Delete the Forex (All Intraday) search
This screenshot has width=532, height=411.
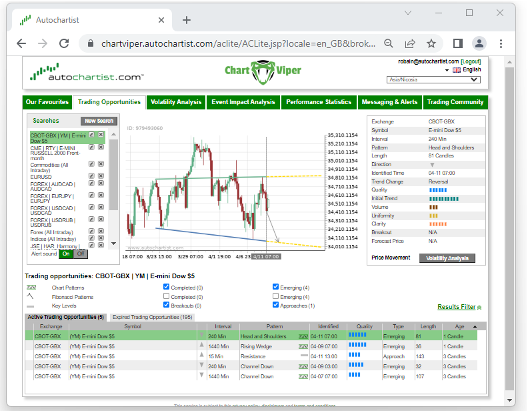tap(101, 232)
